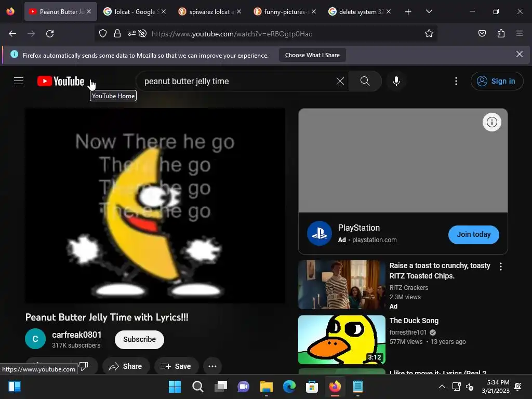Visit forrestfire101 channel
This screenshot has width=532, height=399.
coord(408,332)
